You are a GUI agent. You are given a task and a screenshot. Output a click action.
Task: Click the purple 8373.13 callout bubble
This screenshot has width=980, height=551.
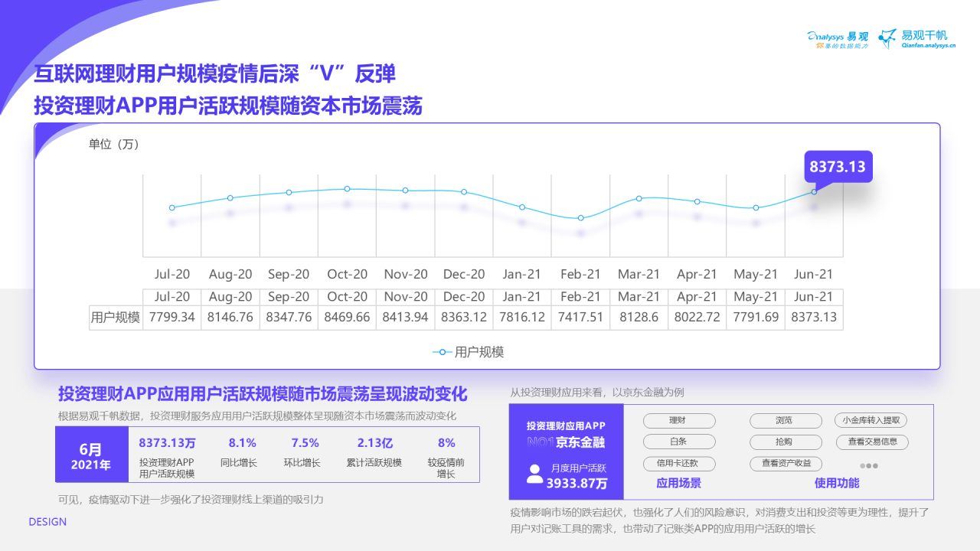tap(838, 167)
